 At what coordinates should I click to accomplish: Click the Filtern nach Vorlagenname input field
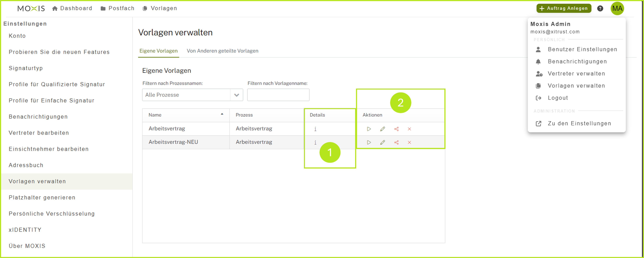278,95
